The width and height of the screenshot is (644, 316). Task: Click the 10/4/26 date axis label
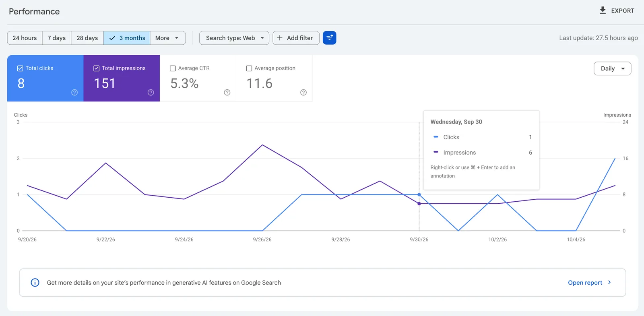tap(576, 240)
